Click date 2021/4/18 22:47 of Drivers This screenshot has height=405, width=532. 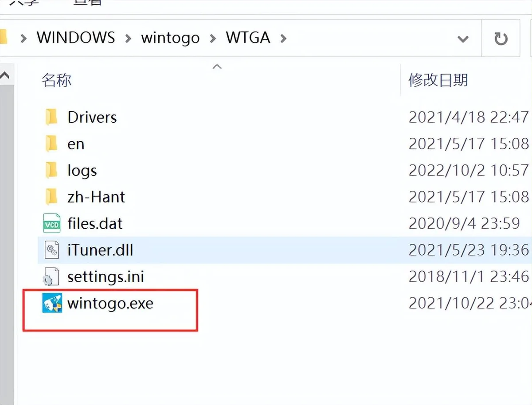[469, 117]
